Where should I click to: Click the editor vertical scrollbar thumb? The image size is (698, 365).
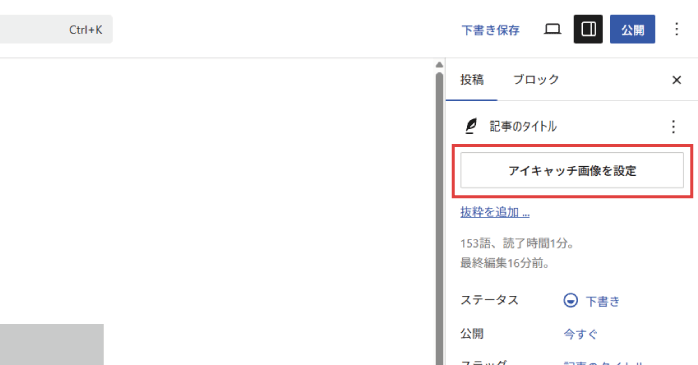pyautogui.click(x=439, y=218)
